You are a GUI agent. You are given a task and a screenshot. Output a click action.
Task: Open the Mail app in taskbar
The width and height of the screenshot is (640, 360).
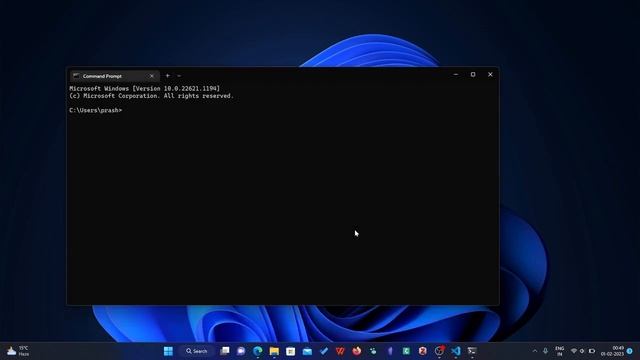[x=307, y=351]
